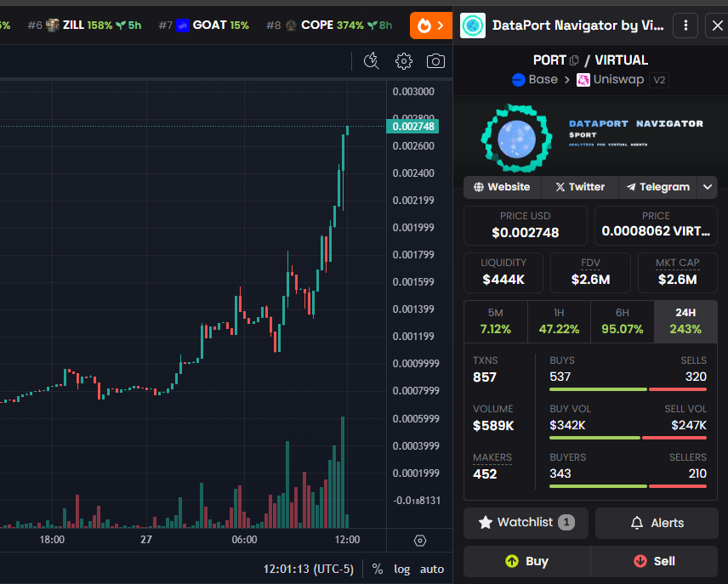Click the red Sell button
This screenshot has height=584, width=728.
tap(654, 561)
